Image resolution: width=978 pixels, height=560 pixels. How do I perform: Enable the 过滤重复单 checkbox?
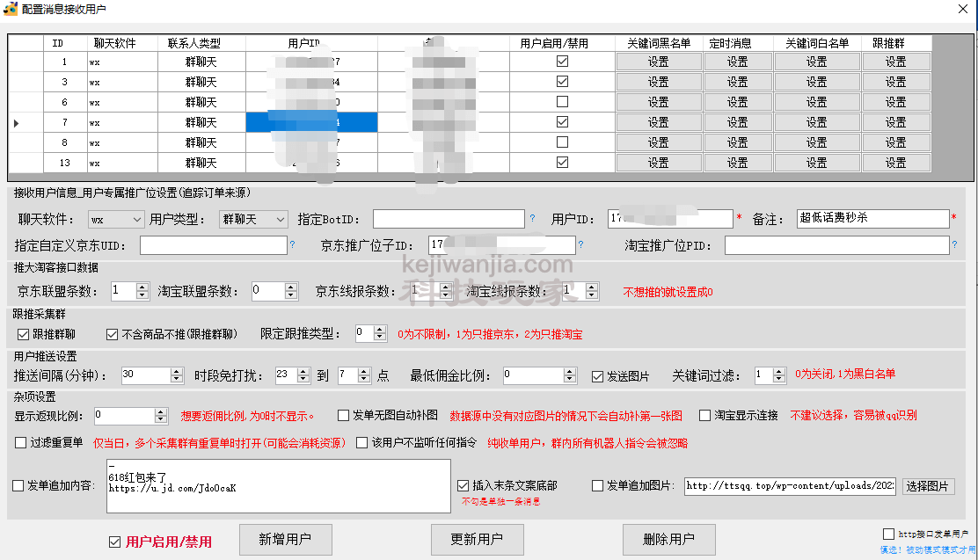[20, 443]
